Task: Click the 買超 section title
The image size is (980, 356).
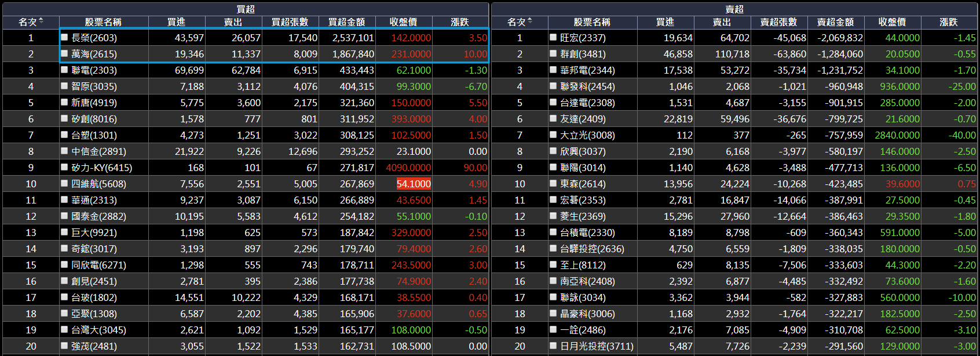Action: point(246,9)
